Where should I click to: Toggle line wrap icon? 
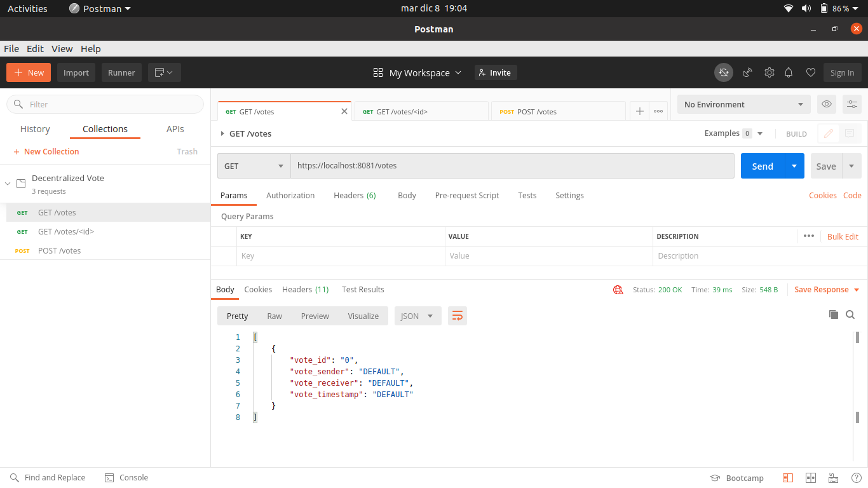click(458, 316)
